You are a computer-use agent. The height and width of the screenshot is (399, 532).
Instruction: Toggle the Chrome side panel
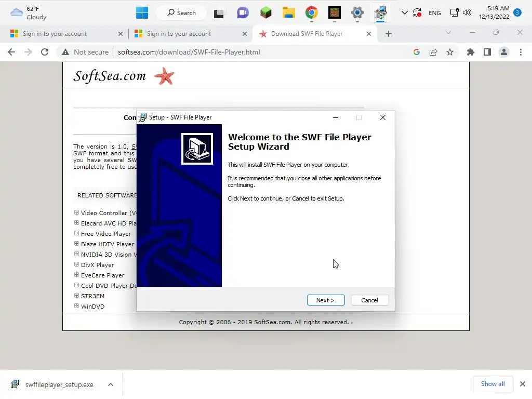487,52
